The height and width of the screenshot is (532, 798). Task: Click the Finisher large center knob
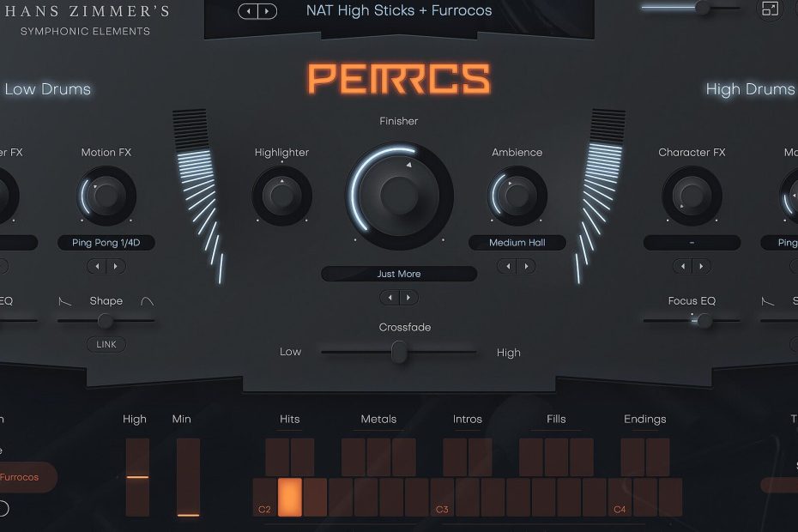click(x=399, y=195)
